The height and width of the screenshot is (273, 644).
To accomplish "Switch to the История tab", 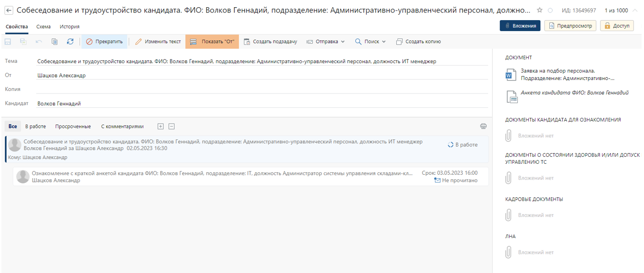I will (x=70, y=27).
